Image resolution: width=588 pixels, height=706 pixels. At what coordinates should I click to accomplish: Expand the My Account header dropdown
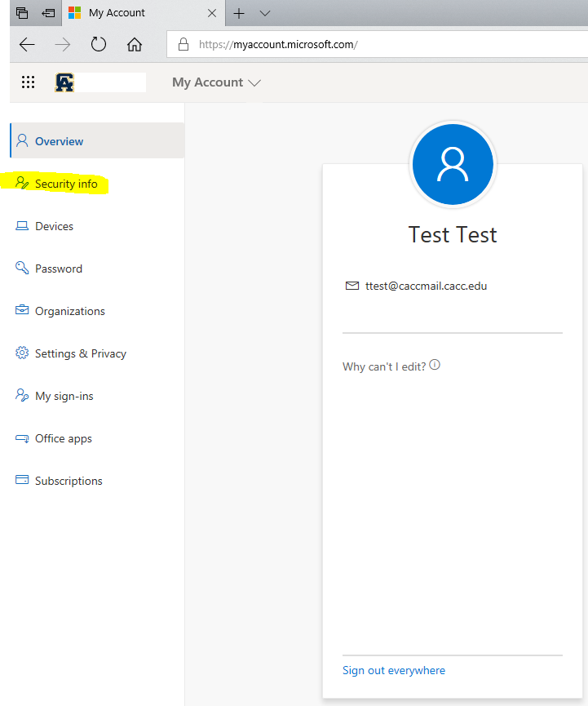[x=216, y=82]
